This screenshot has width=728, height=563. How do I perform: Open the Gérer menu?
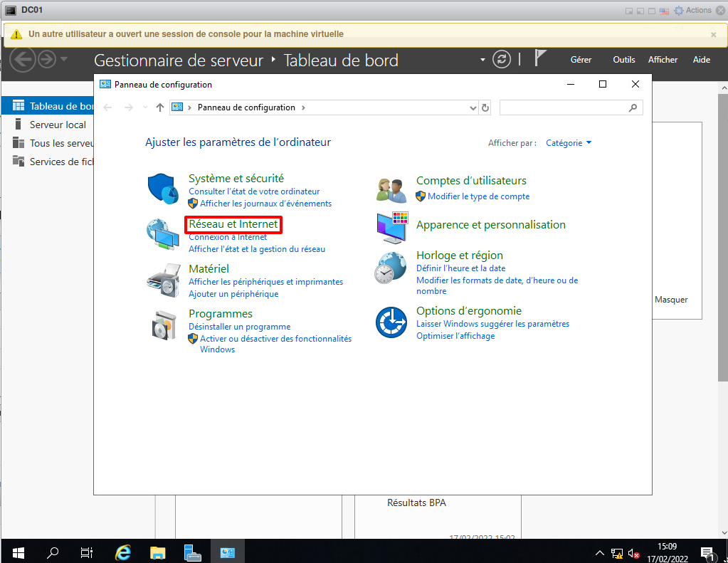pos(581,60)
